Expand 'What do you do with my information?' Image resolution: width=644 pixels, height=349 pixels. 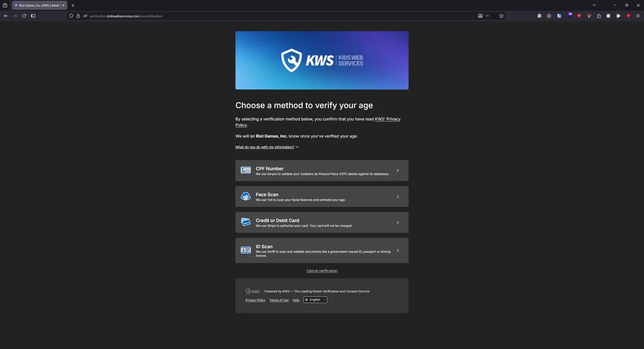click(267, 147)
